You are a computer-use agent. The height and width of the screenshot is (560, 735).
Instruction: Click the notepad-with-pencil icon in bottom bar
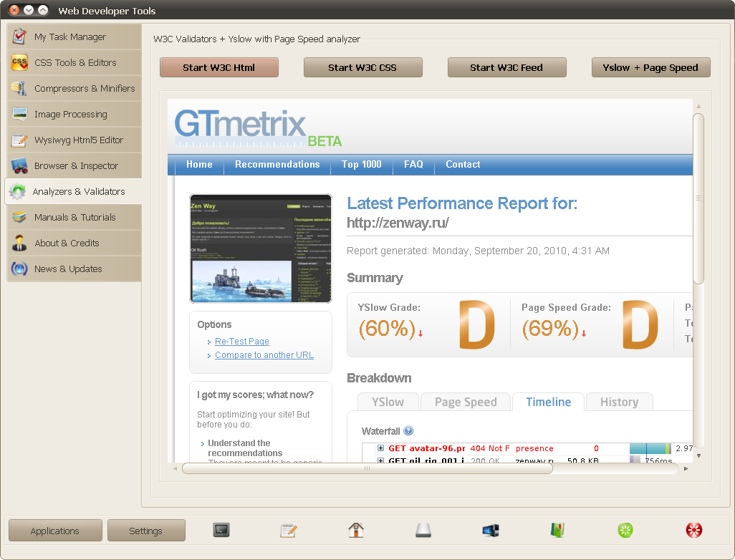tap(289, 531)
